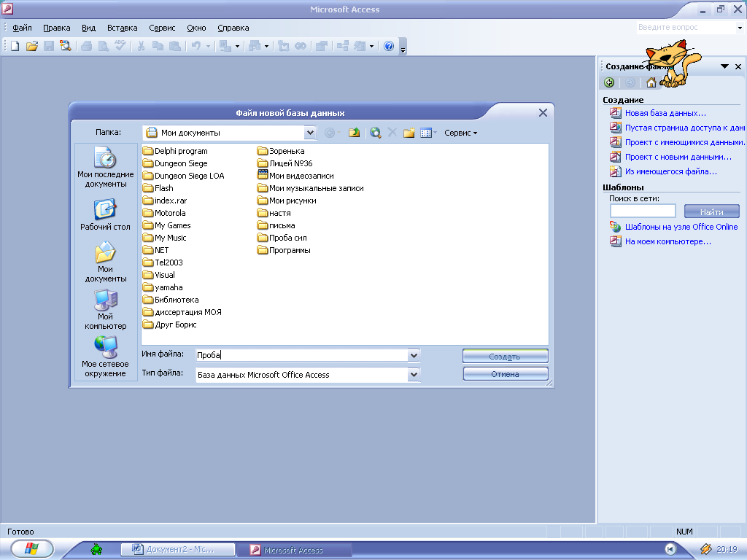Viewport: 747px width, 560px height.
Task: Click Search the Web globe icon
Action: pyautogui.click(x=376, y=133)
